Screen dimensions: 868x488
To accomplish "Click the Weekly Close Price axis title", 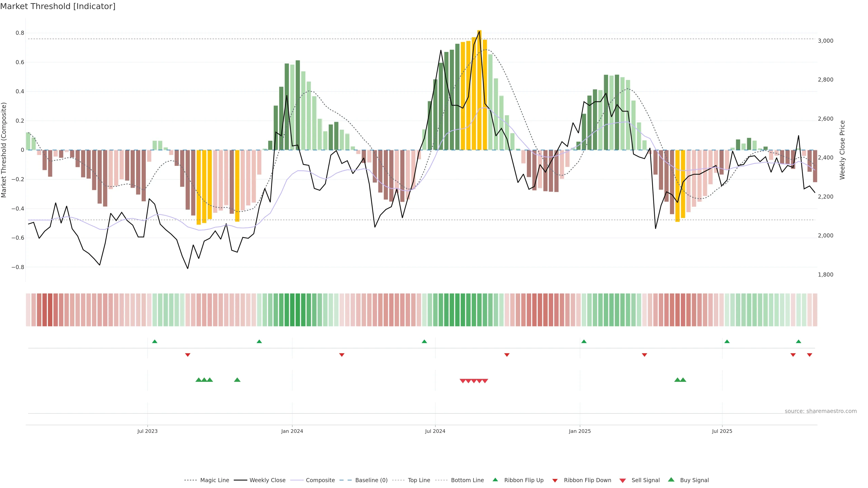I will click(x=842, y=150).
